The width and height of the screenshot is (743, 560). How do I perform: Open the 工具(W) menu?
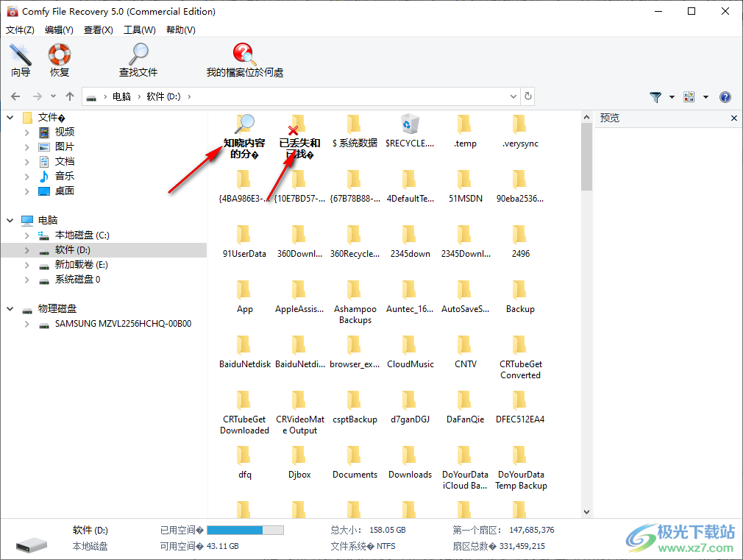click(139, 30)
